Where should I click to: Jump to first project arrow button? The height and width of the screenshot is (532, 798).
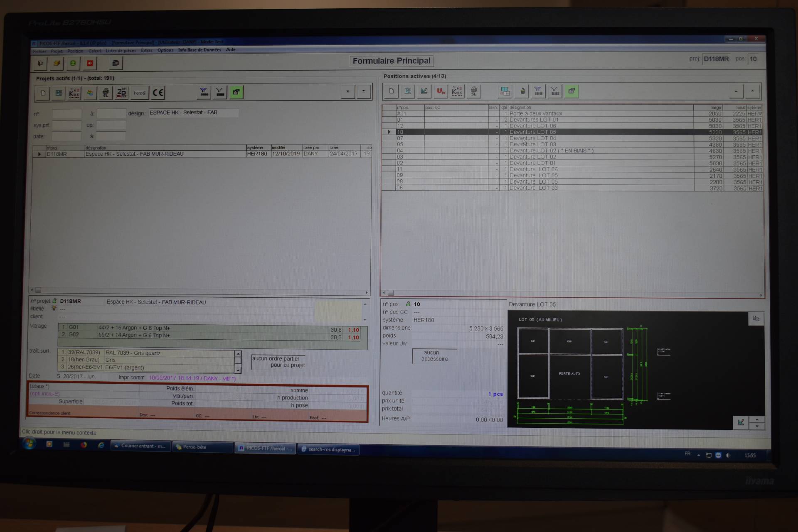point(347,92)
